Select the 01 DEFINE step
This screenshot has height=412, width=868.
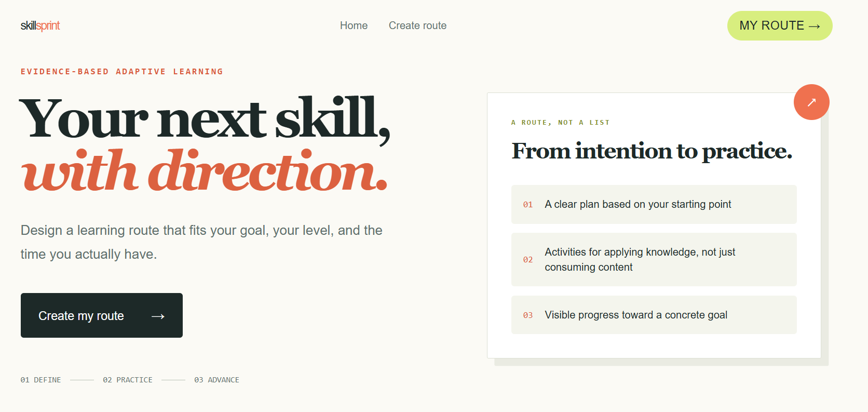click(40, 380)
